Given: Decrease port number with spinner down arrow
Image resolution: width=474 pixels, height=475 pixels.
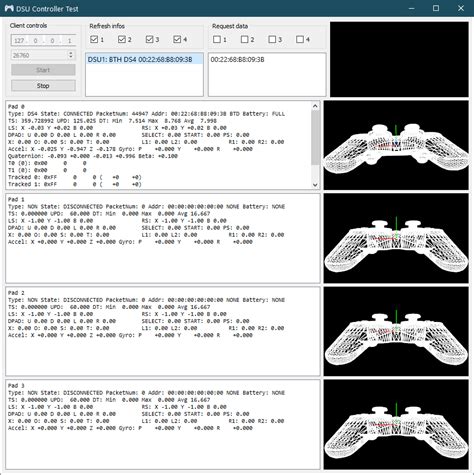Looking at the screenshot, I should click(70, 57).
